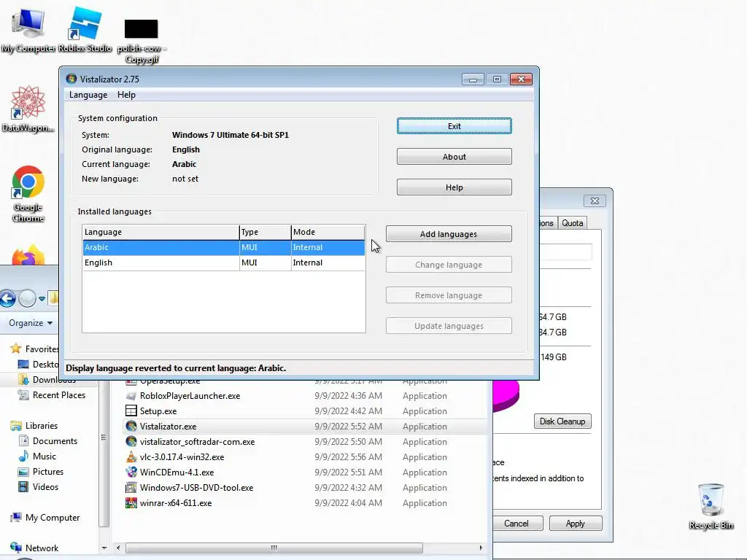Select My Computer in navigation pane

coord(45,518)
